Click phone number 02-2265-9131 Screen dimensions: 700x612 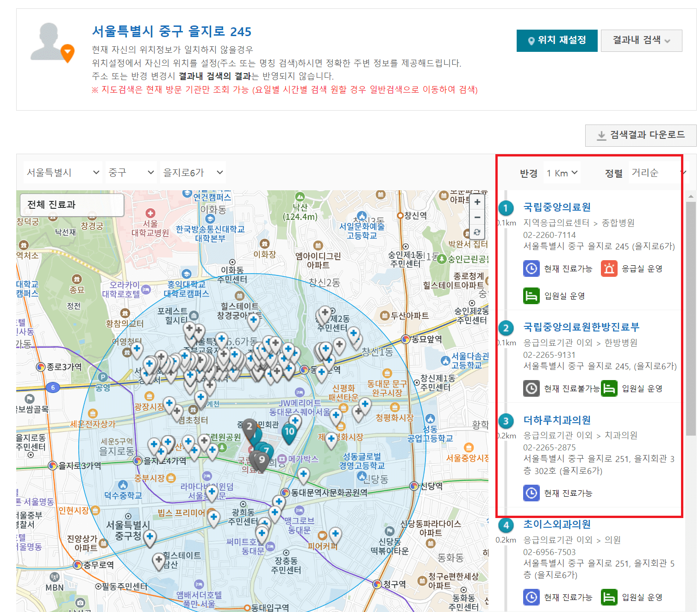tap(550, 355)
